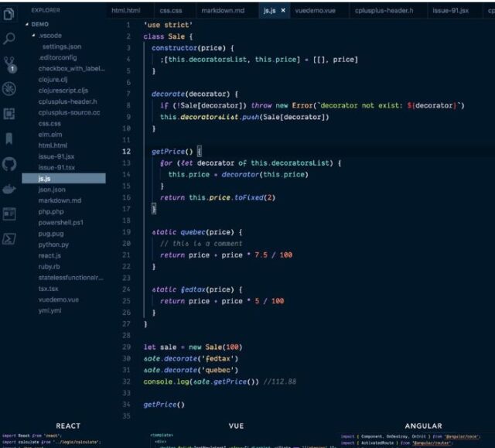Viewport: 495px width, 448px height.
Task: Open the Explorer files icon
Action: pyautogui.click(x=9, y=13)
